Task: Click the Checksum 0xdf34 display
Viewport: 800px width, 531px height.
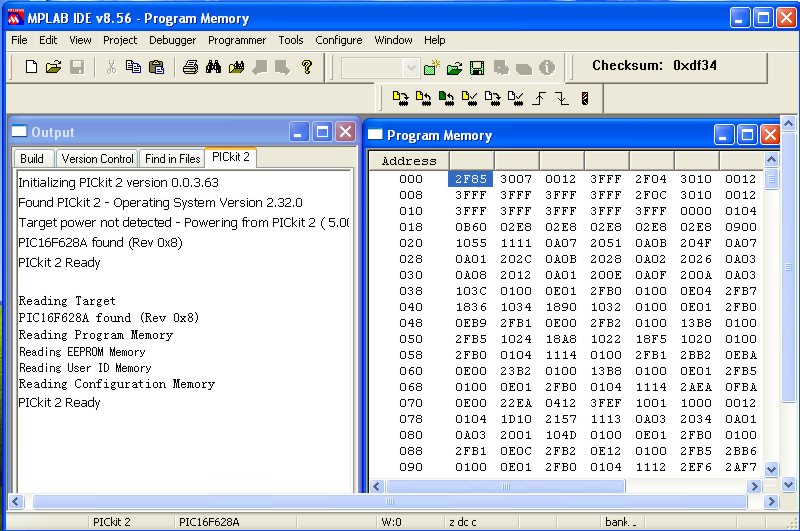Action: [x=654, y=65]
